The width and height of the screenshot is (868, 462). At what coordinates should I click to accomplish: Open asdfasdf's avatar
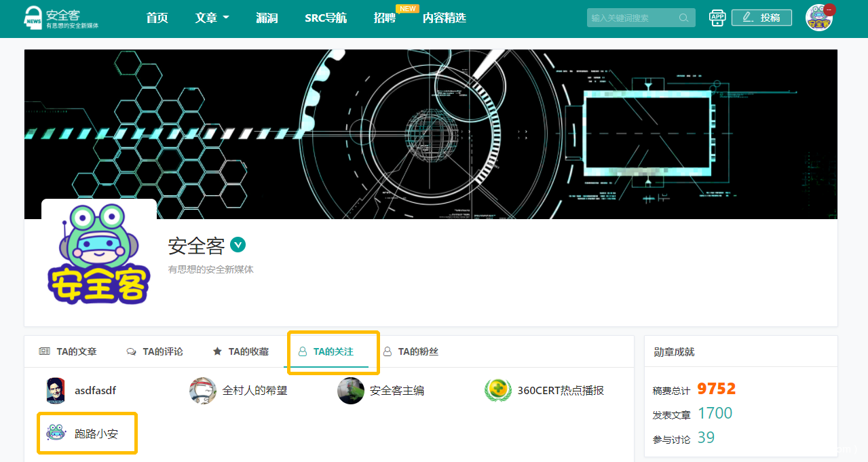[56, 391]
